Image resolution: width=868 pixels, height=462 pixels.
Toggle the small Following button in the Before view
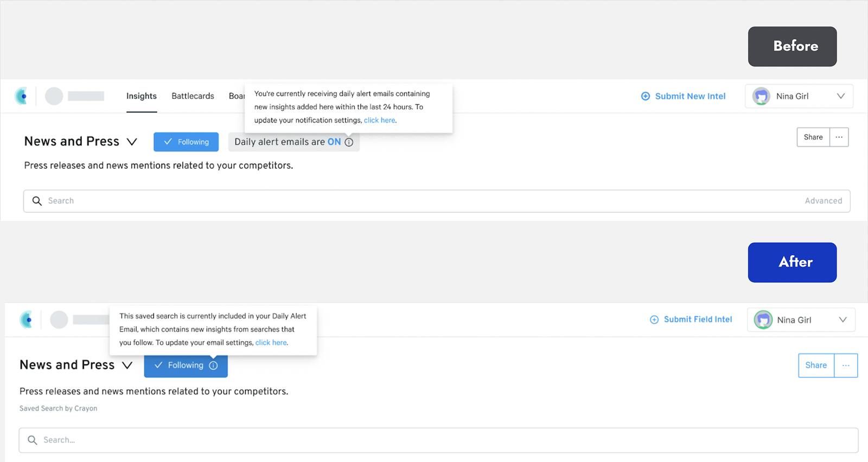point(186,142)
